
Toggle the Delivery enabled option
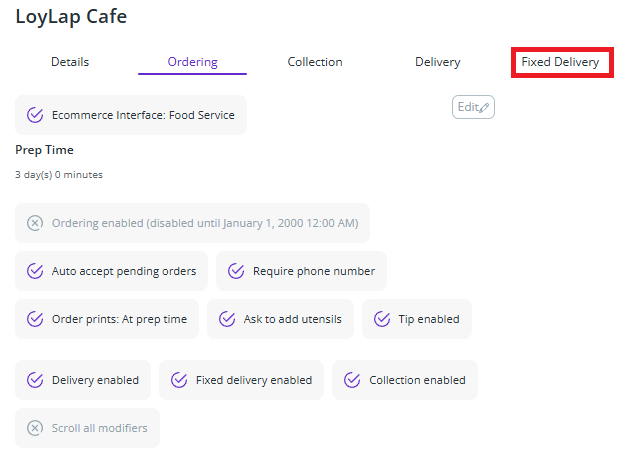point(83,380)
